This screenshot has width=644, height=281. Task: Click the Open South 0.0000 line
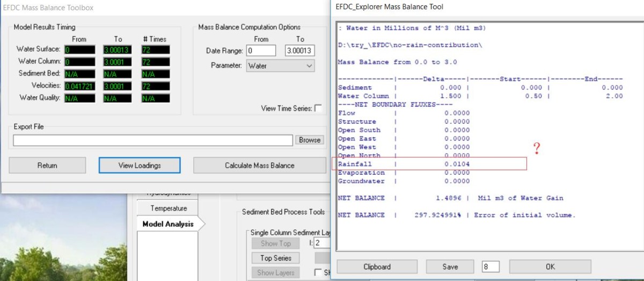(x=404, y=130)
